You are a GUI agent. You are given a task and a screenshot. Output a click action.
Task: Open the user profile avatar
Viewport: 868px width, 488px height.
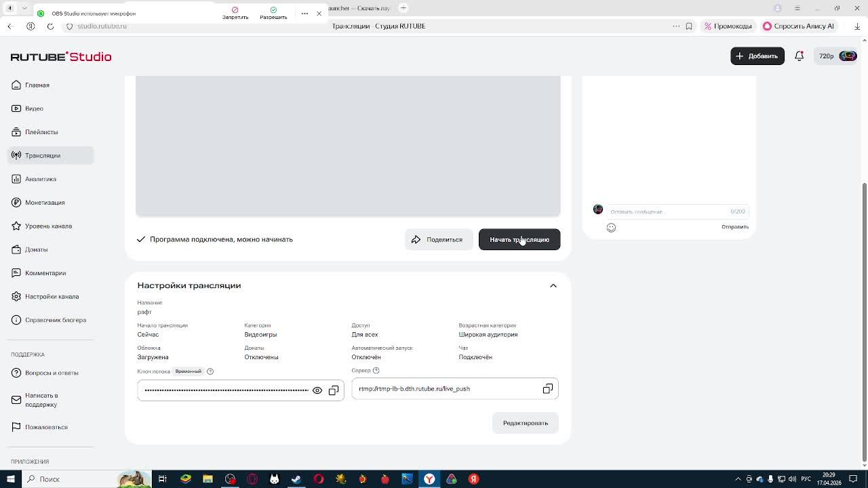[x=848, y=56]
